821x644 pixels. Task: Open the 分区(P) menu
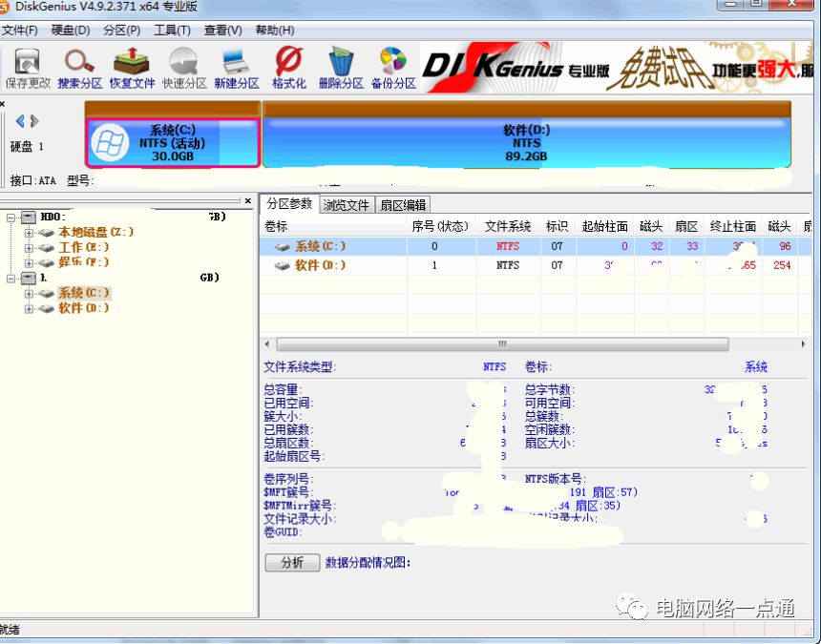(122, 31)
